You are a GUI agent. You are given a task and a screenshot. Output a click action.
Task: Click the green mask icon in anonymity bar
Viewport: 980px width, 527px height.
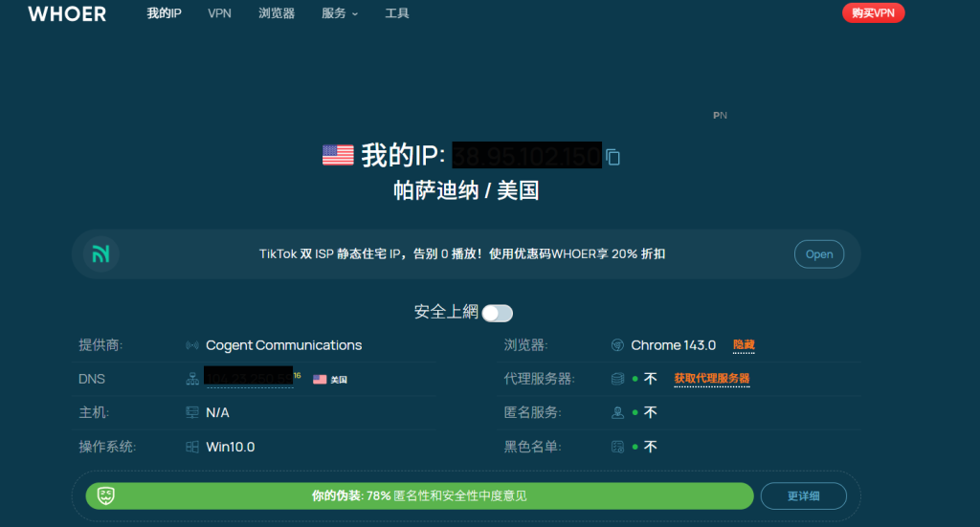(106, 495)
